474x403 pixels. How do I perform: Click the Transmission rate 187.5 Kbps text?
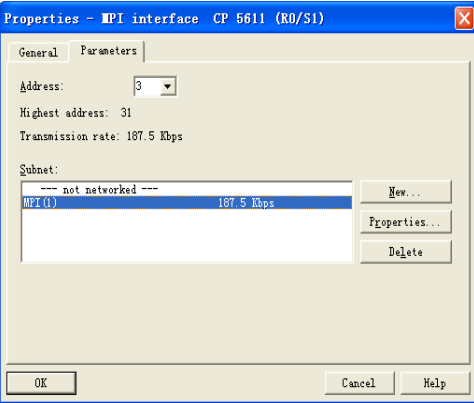101,136
